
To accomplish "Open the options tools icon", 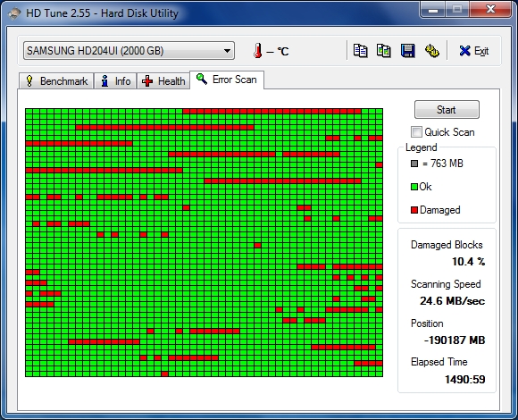I will [x=431, y=51].
